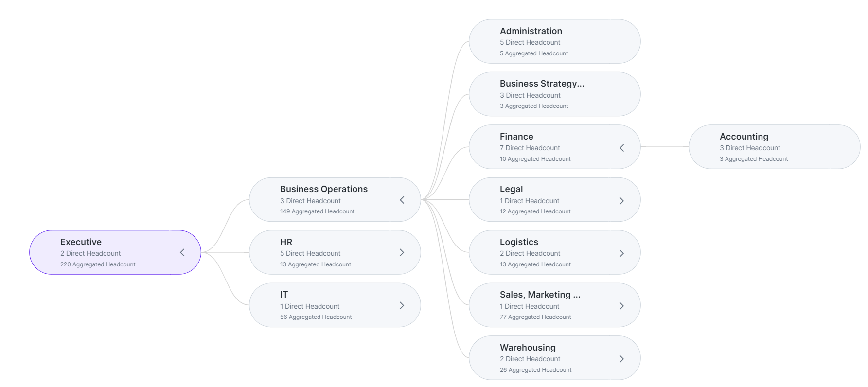
Task: Collapse the Business Operations chevron
Action: click(402, 200)
